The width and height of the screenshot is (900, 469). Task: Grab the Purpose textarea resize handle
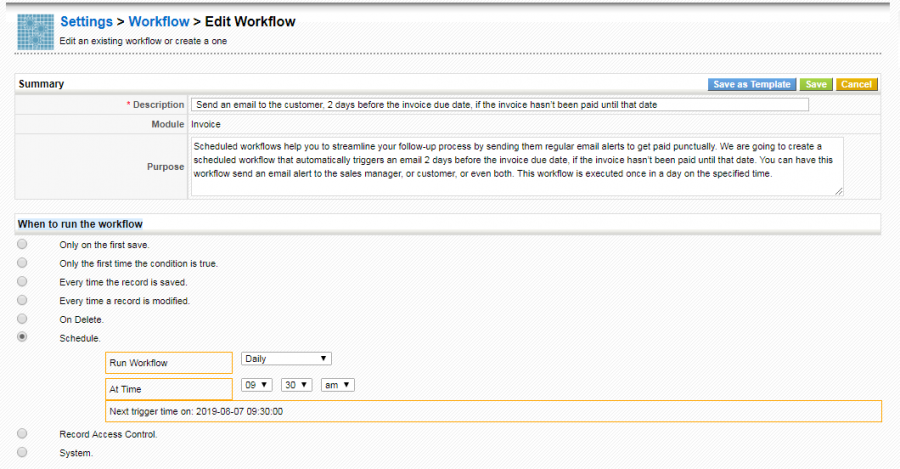coord(838,191)
